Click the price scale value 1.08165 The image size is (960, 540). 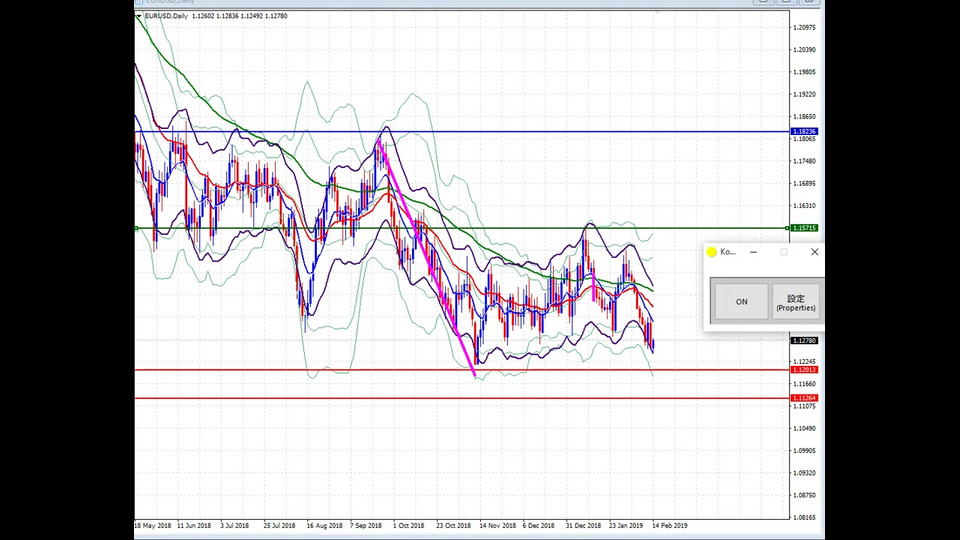click(804, 517)
